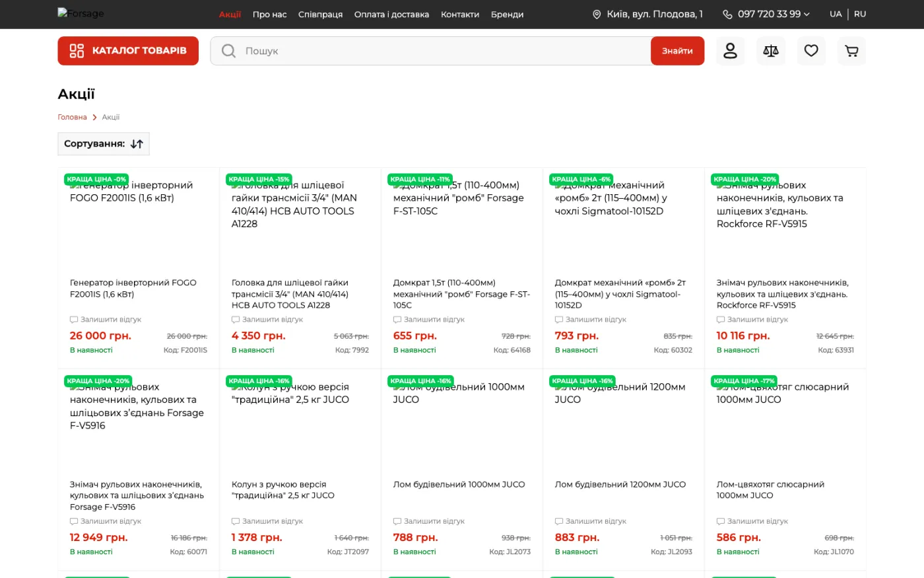
Task: Open Домкрат механічний Sigmatool-10152D title link
Action: coord(621,294)
